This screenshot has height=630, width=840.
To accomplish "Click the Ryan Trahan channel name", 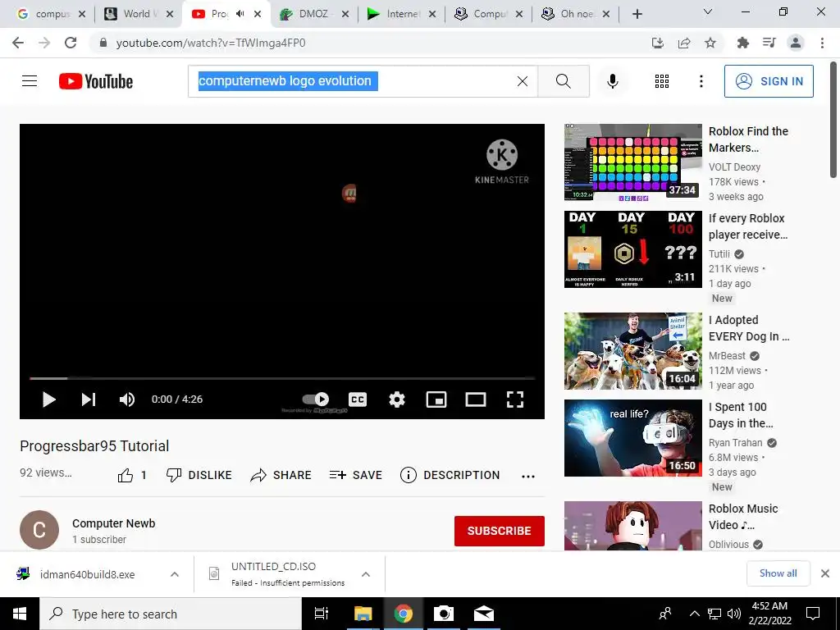I will (x=736, y=442).
